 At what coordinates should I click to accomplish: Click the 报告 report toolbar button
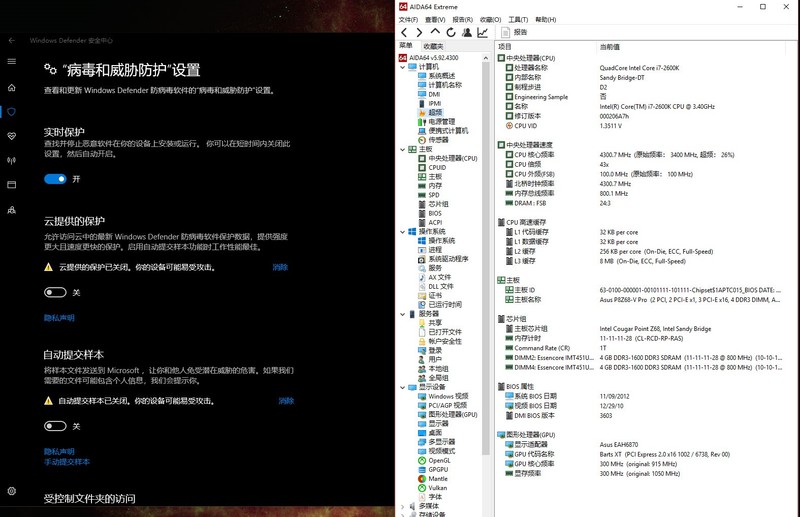(514, 32)
